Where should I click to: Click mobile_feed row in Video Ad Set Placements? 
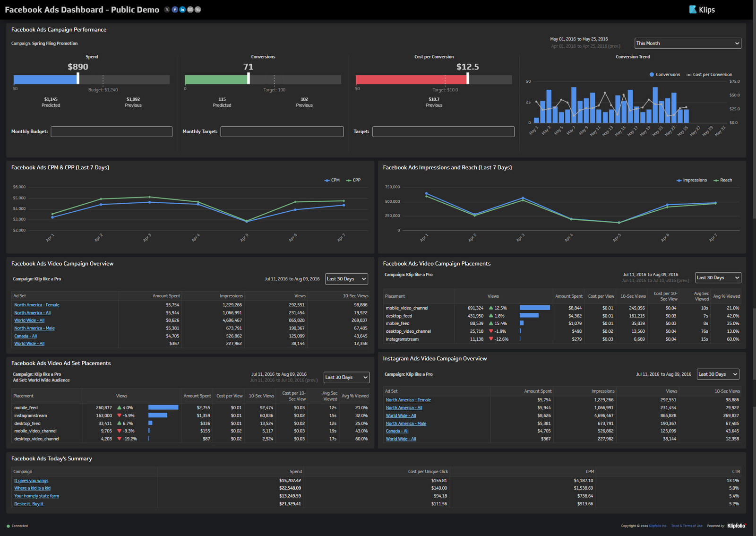click(190, 407)
